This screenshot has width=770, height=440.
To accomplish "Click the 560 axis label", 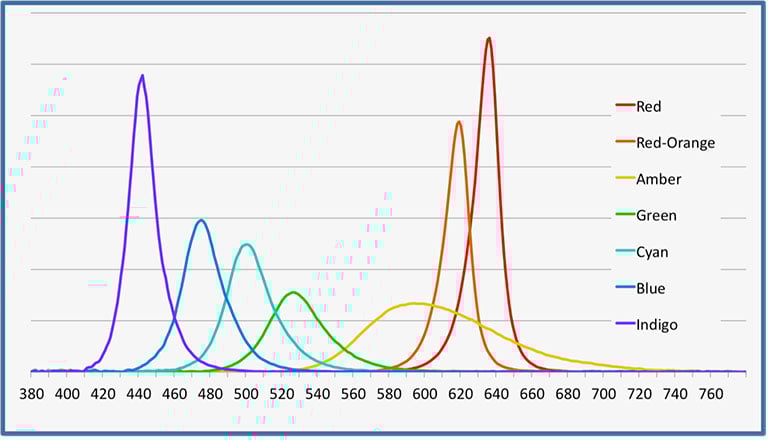I will pos(354,394).
